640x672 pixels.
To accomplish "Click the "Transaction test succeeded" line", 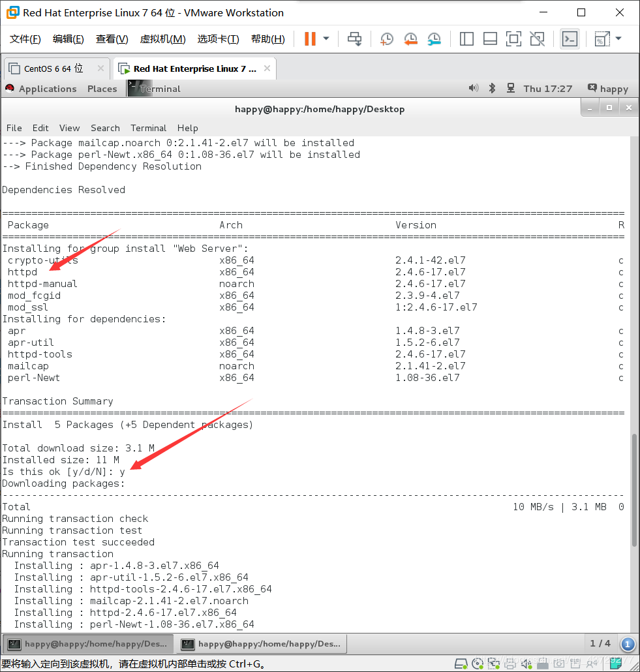I will tap(78, 542).
